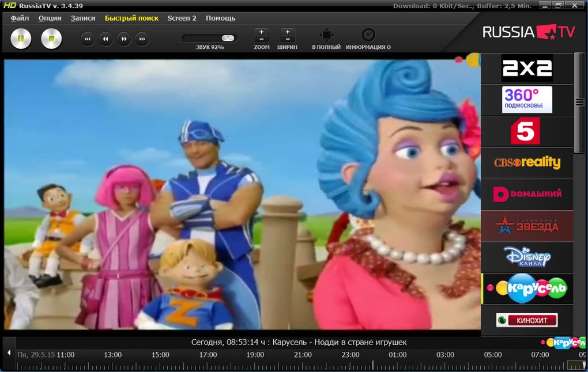
Task: Jump far back with the triple-left arrow button
Action: [x=88, y=39]
